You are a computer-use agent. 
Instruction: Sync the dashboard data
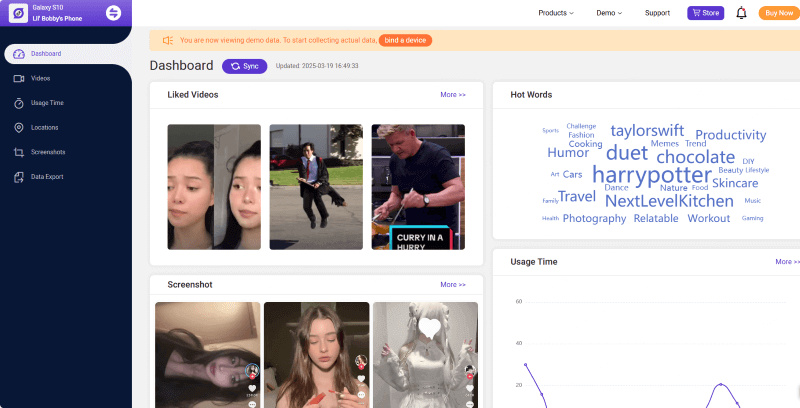244,66
